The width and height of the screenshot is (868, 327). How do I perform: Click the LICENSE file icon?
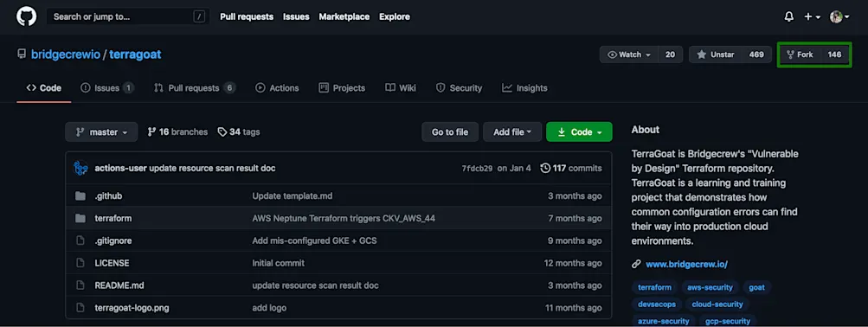(x=80, y=263)
